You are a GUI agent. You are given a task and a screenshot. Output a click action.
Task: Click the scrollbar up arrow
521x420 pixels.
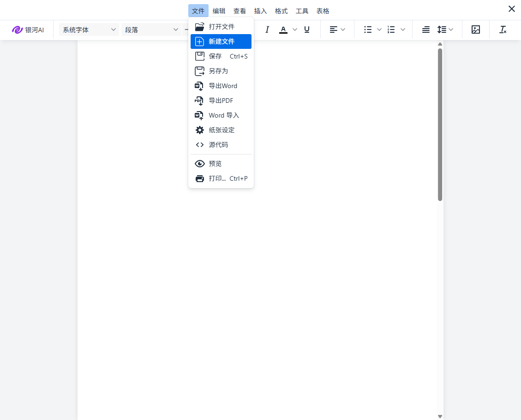pyautogui.click(x=440, y=44)
